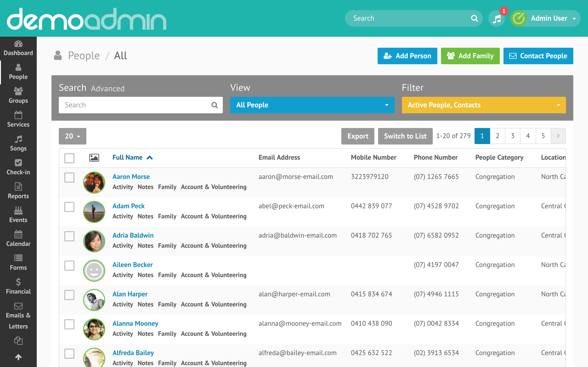Open Notes tab for Adam Peck

click(x=145, y=216)
